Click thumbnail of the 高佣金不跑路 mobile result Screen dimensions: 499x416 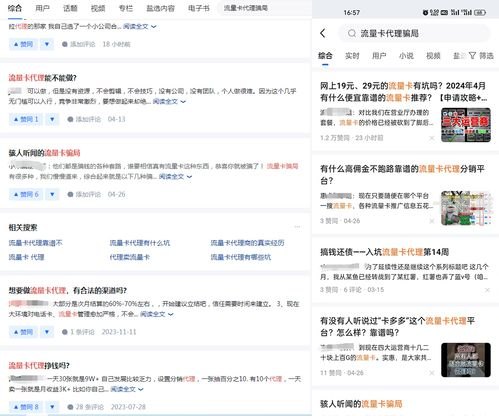tap(466, 208)
